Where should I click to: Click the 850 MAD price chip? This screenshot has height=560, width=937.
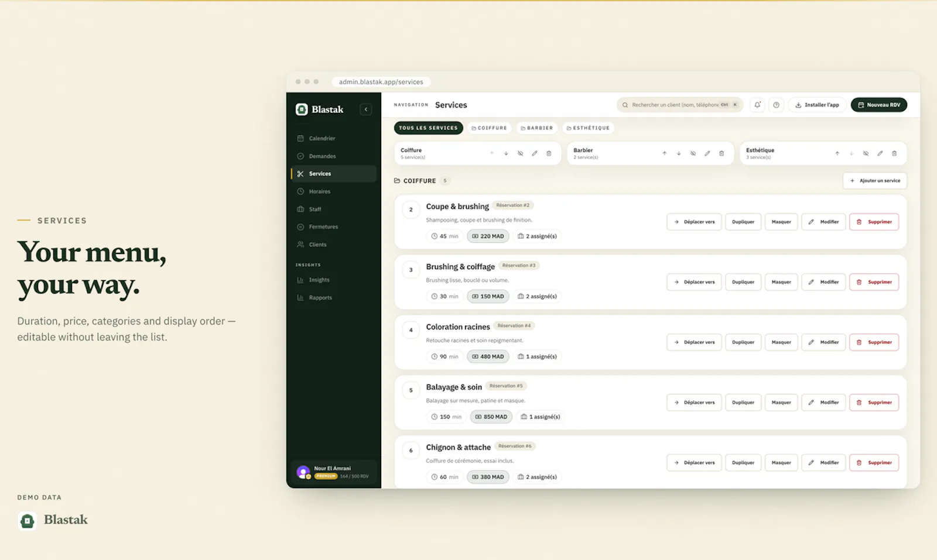click(x=491, y=417)
